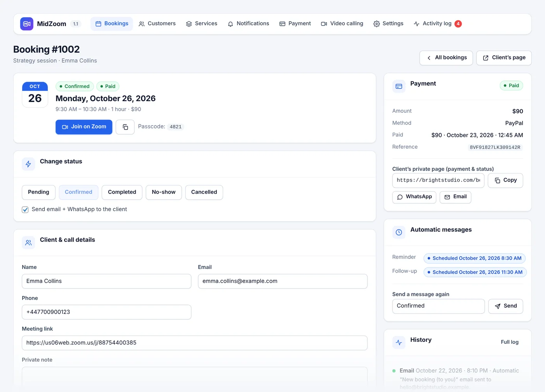
Task: Go to the Customers tab
Action: coord(157,24)
